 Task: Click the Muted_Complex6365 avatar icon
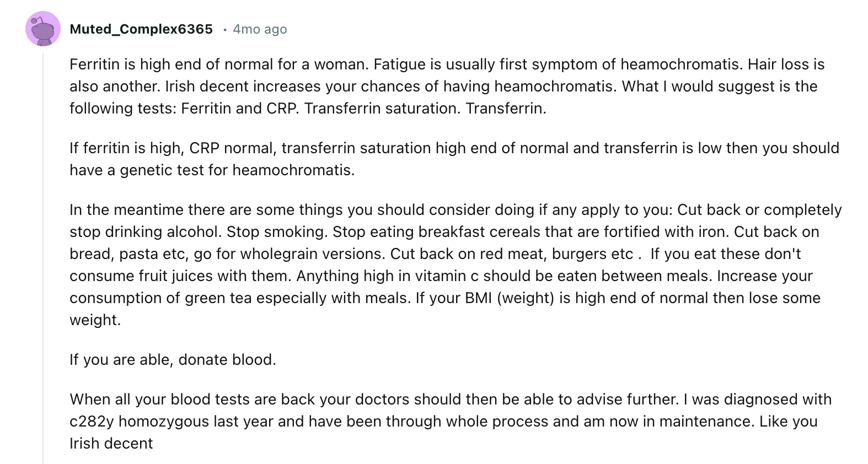43,29
